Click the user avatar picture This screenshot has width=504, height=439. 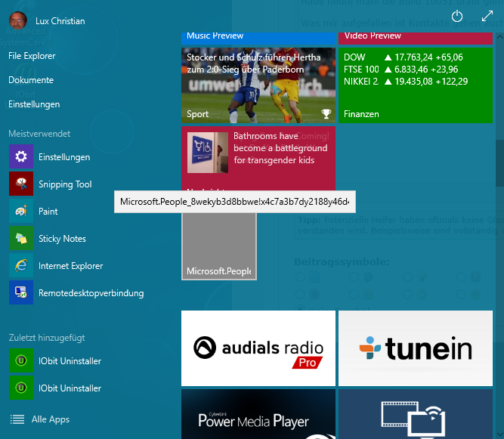click(18, 20)
